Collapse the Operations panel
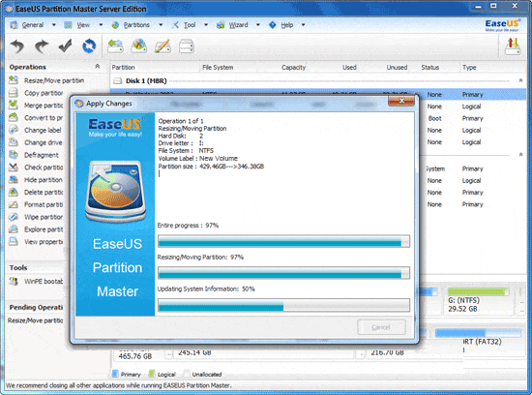Screen dimensions: 532x395 click(98, 66)
